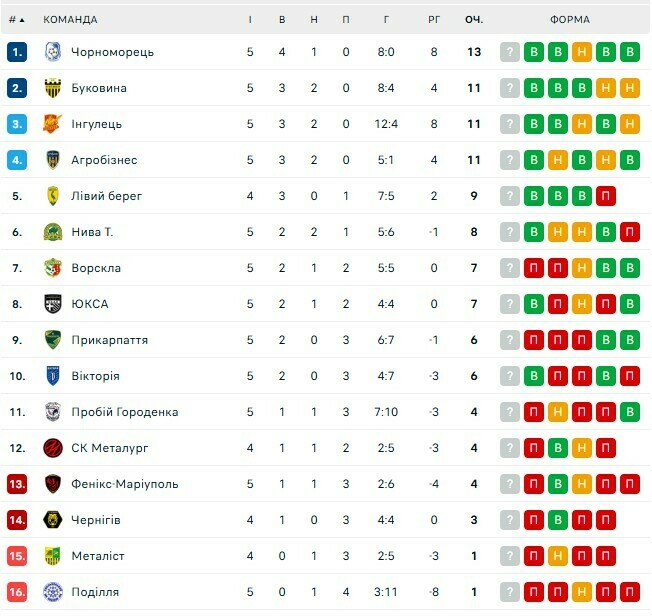Click the ФОРМА column header

570,20
